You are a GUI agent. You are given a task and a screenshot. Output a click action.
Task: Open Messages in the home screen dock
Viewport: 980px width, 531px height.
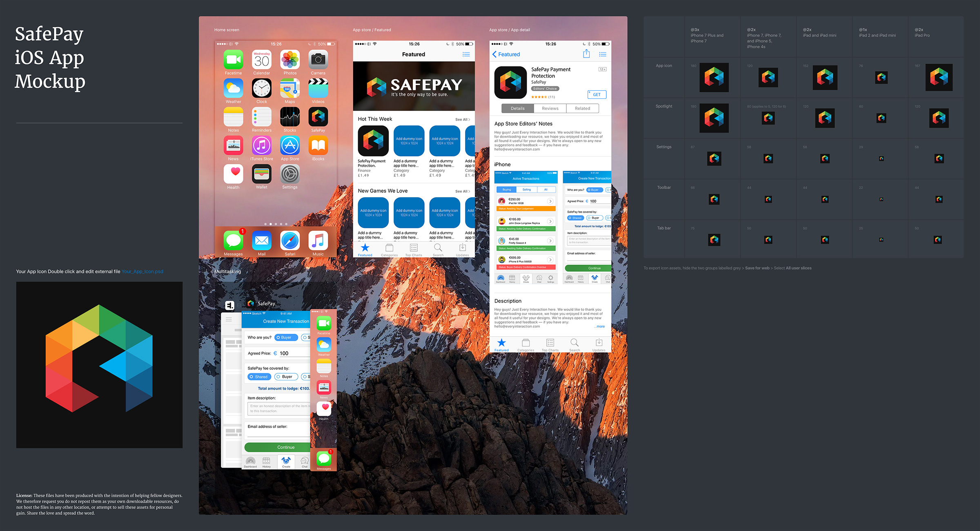tap(233, 241)
